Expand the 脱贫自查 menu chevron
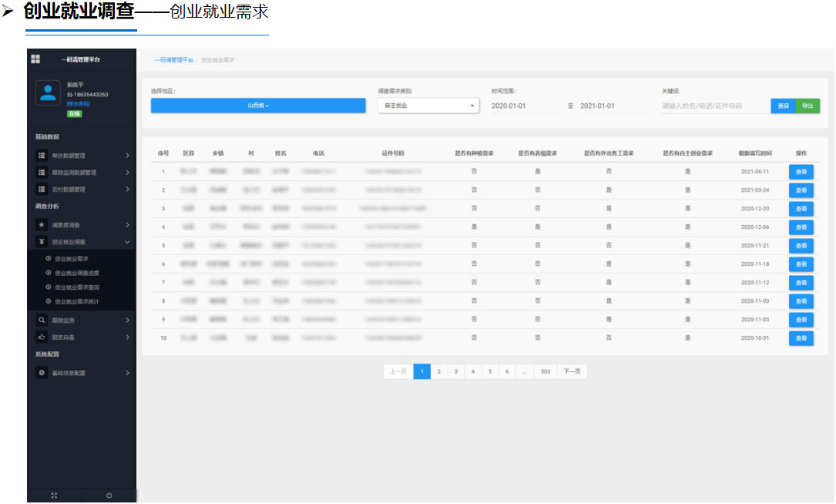 coord(127,337)
